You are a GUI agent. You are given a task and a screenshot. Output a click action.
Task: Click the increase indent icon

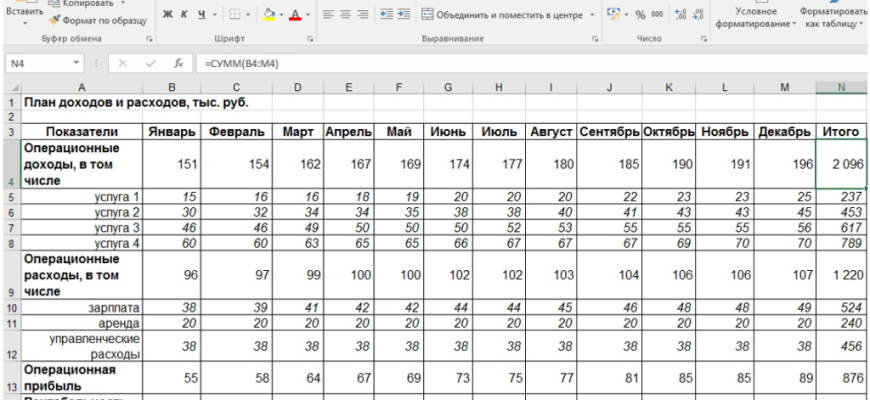[x=402, y=16]
